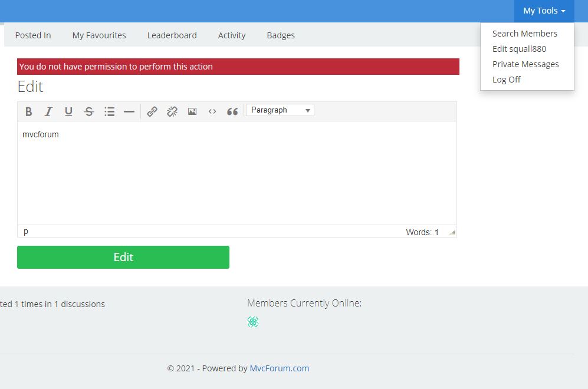
Task: Switch to the Activity tab
Action: click(x=232, y=35)
